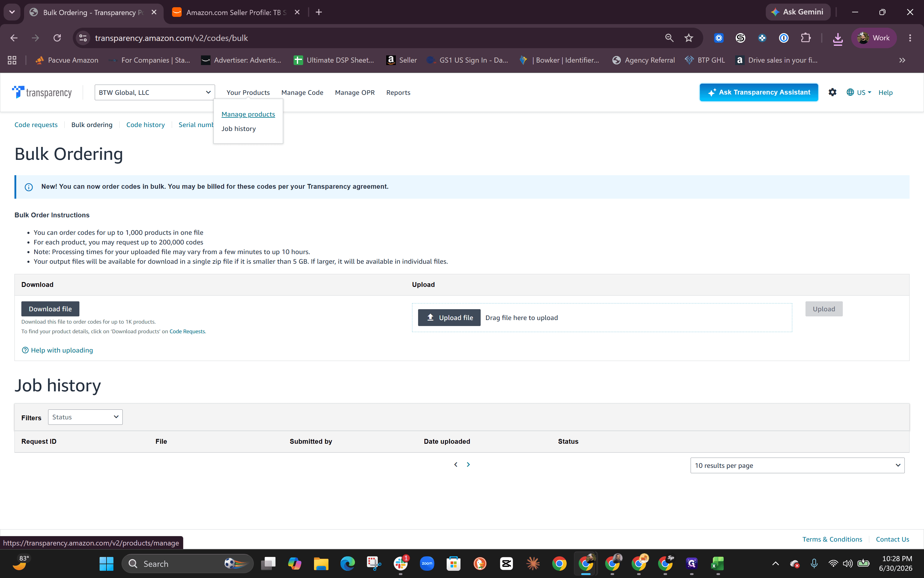
Task: Go to next page of job history
Action: click(x=468, y=465)
